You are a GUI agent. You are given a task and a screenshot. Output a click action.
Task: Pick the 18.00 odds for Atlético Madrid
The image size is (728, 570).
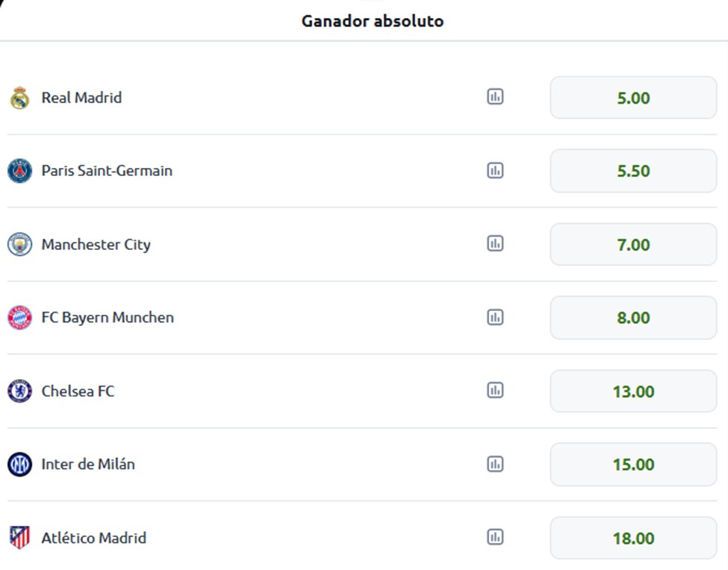[633, 538]
